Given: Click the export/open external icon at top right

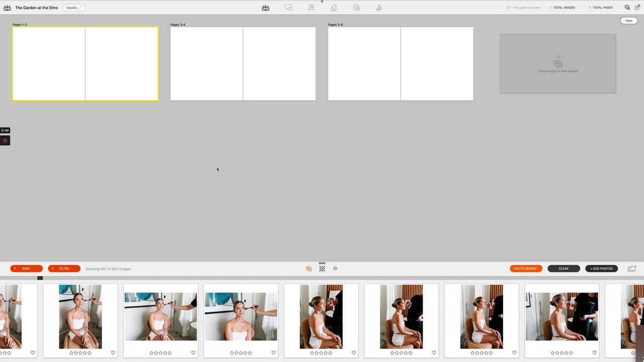Looking at the screenshot, I should (x=636, y=8).
